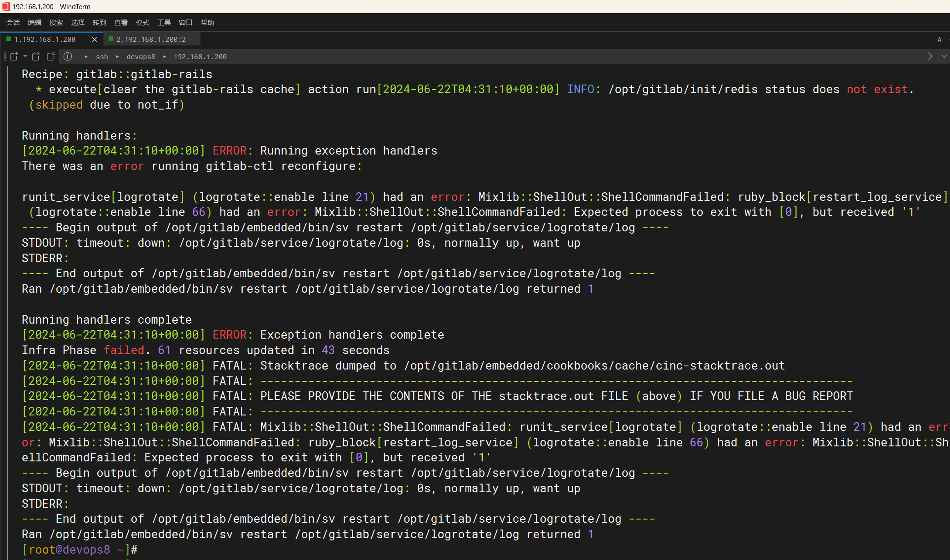This screenshot has width=950, height=560.
Task: Click the duplicate-session square icon with circle
Action: (x=50, y=56)
